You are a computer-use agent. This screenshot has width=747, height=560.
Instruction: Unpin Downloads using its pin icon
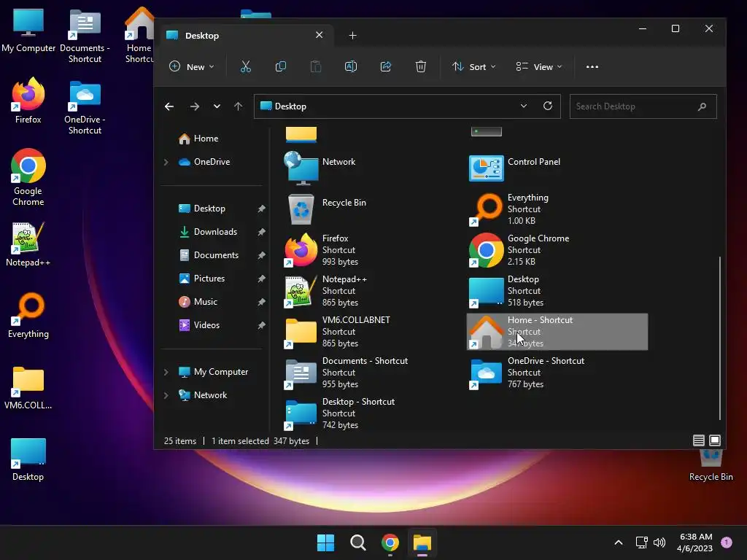261,232
